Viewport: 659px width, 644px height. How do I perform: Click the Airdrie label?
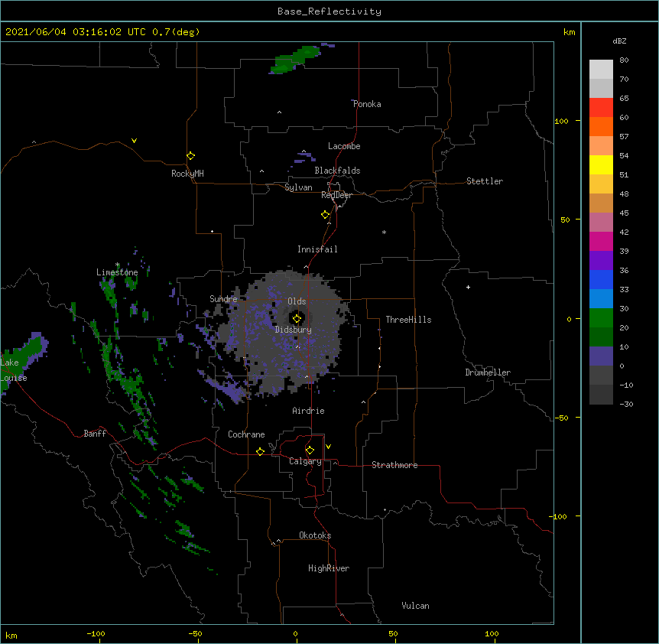pyautogui.click(x=309, y=411)
